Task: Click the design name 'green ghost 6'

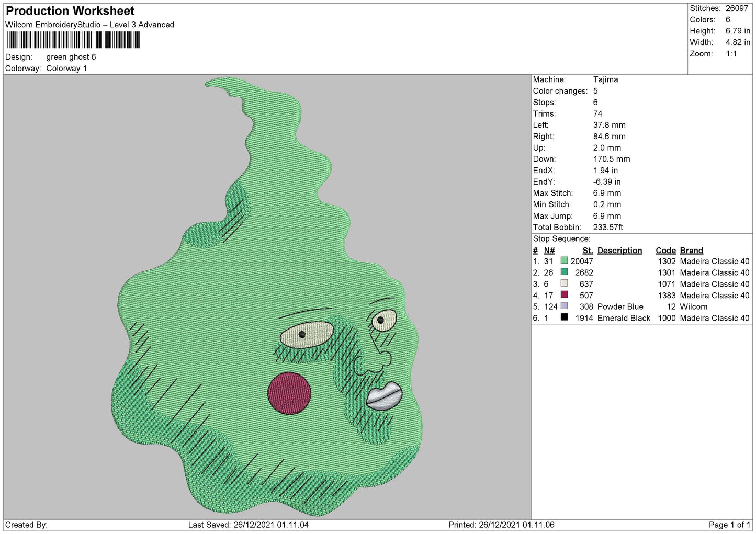Action: pyautogui.click(x=71, y=57)
